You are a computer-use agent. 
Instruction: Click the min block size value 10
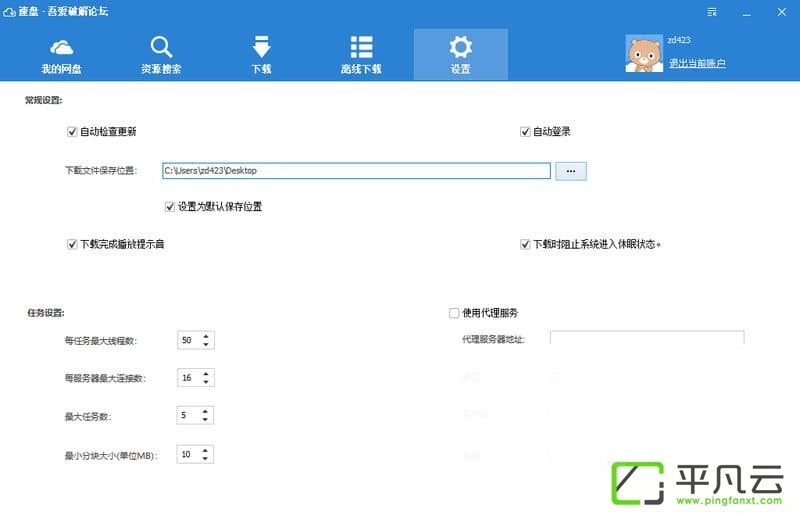[186, 454]
